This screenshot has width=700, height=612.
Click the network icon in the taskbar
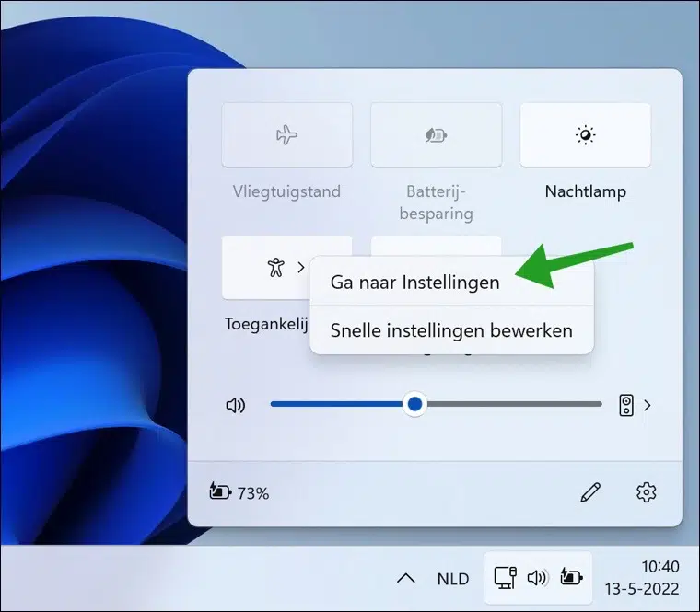(x=505, y=578)
